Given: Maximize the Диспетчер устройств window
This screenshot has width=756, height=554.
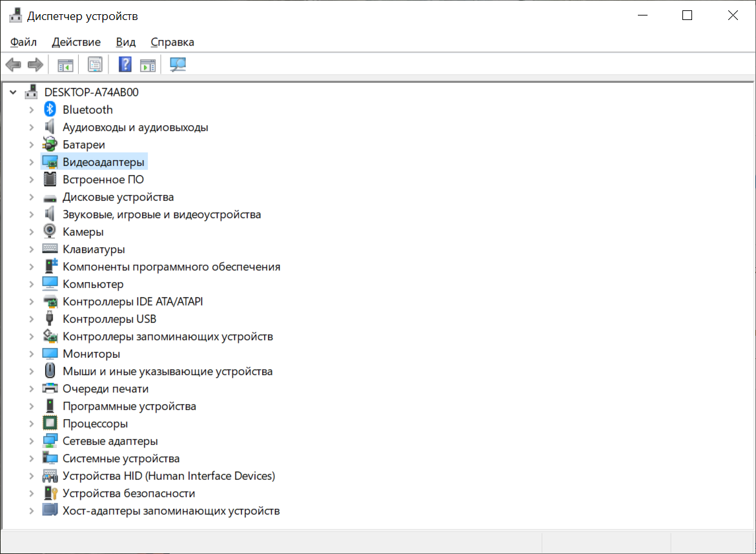Looking at the screenshot, I should click(687, 15).
